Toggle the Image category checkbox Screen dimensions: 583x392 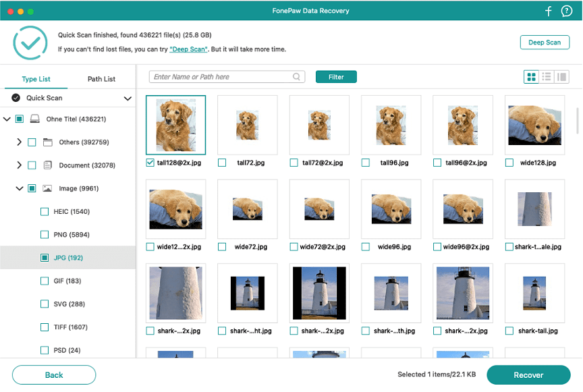click(x=32, y=188)
